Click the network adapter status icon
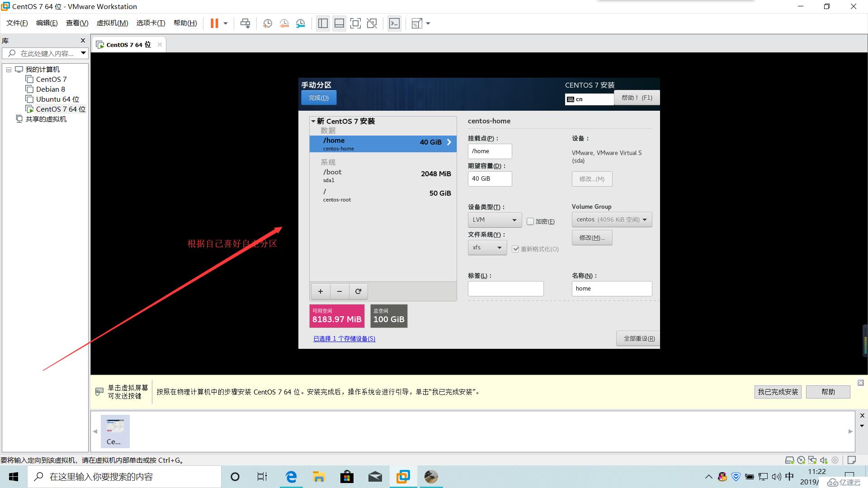This screenshot has width=868, height=488. click(x=812, y=460)
